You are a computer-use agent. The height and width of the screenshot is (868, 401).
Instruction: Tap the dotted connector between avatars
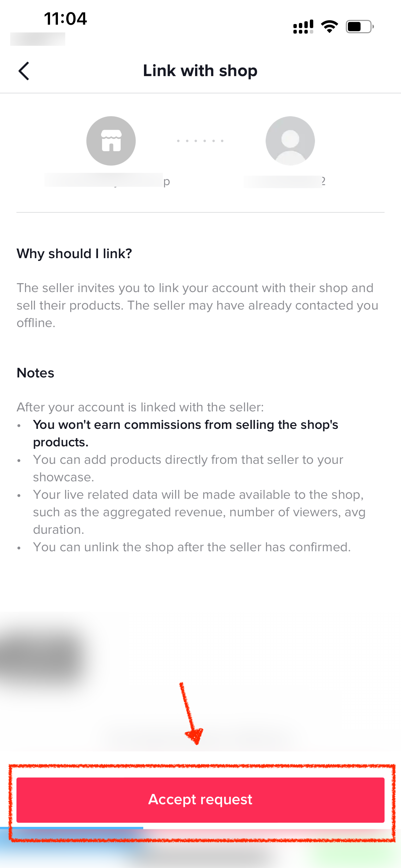point(200,141)
